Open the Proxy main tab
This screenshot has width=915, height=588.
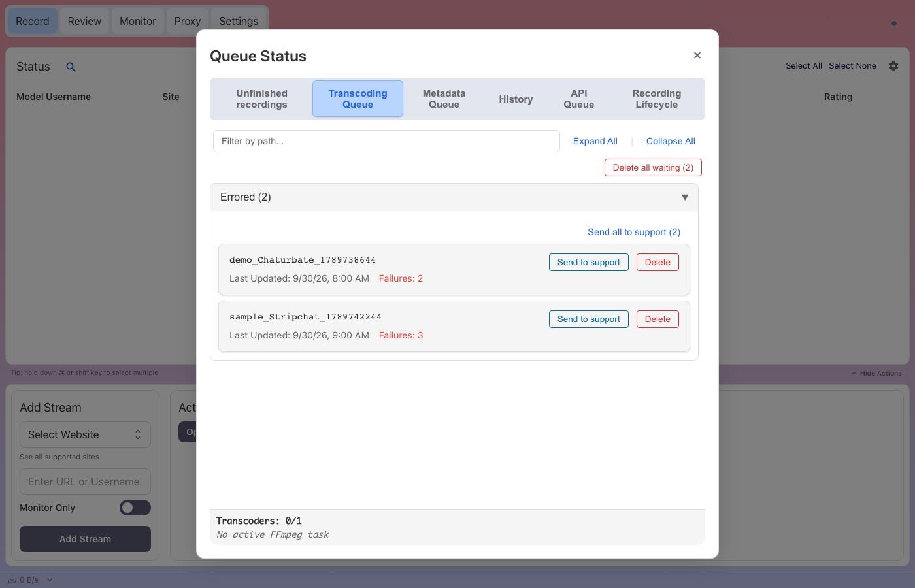click(x=188, y=21)
